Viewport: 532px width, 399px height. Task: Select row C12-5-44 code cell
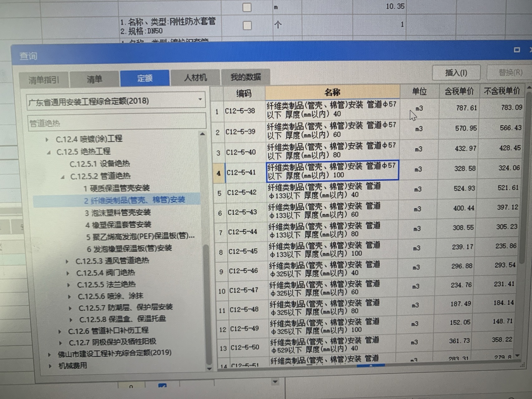(x=247, y=232)
